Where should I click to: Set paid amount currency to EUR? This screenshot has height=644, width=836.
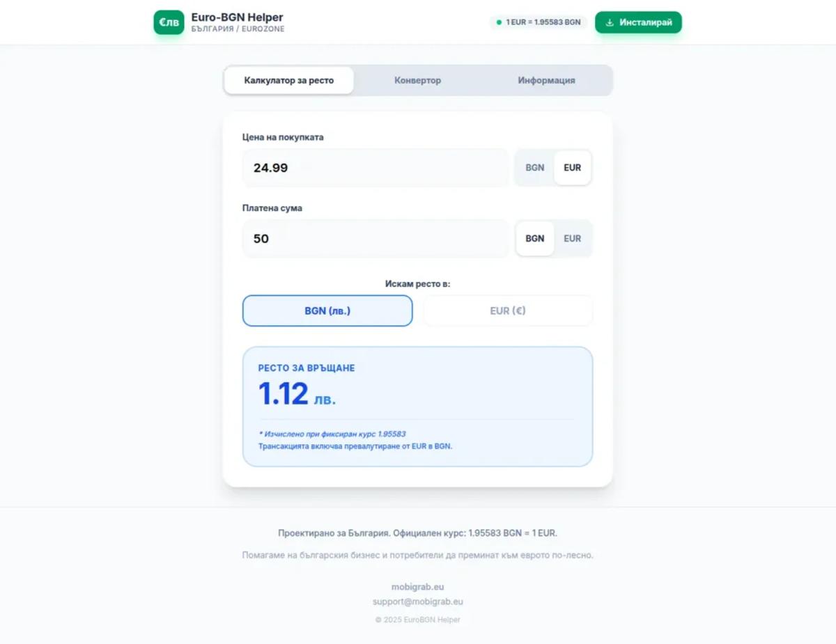[573, 239]
